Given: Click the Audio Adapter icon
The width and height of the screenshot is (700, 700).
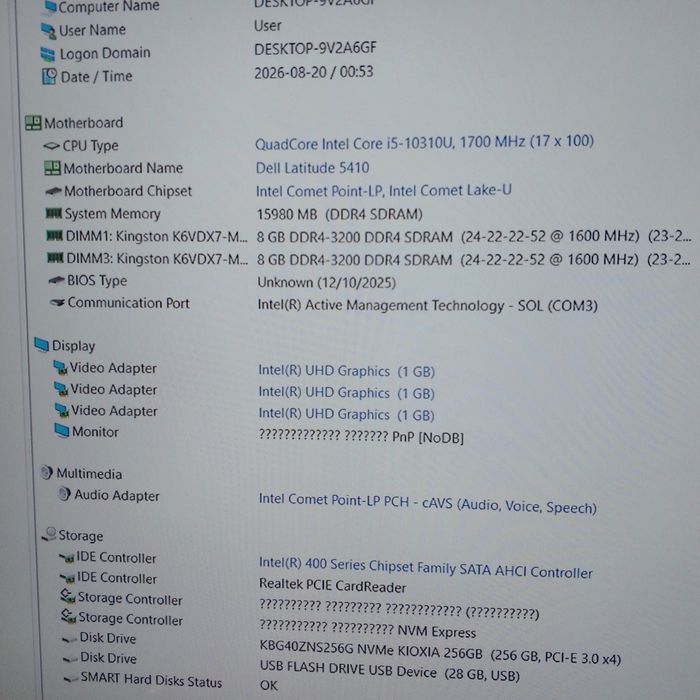Looking at the screenshot, I should click(x=64, y=494).
